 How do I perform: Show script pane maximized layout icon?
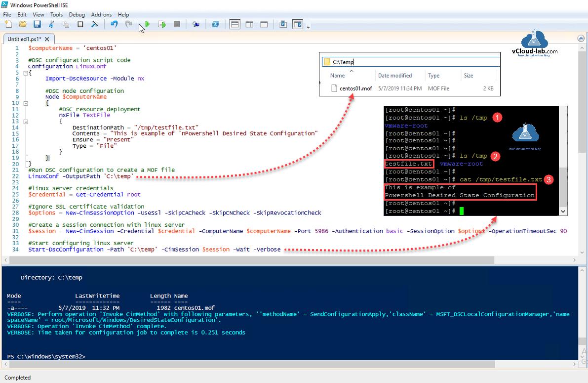click(264, 24)
